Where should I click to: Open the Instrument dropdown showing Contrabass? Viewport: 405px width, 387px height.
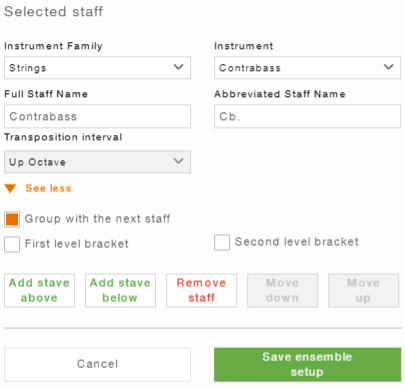click(307, 68)
